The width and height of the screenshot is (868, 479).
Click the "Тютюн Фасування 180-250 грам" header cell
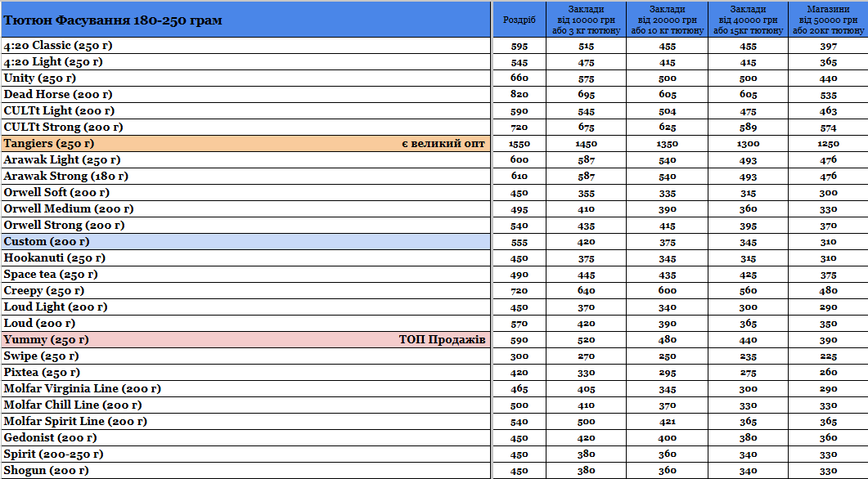pos(245,20)
